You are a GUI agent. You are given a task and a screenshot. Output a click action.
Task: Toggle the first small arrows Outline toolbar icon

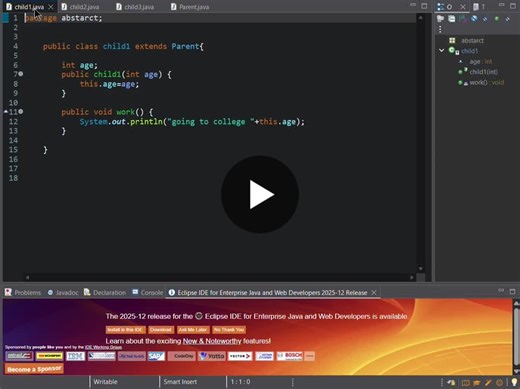click(485, 19)
